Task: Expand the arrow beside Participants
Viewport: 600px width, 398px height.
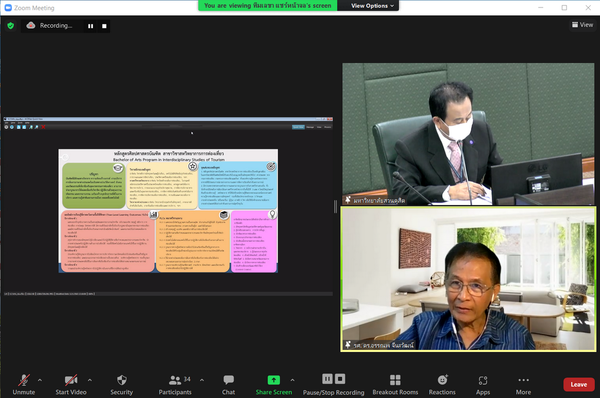Action: point(202,380)
